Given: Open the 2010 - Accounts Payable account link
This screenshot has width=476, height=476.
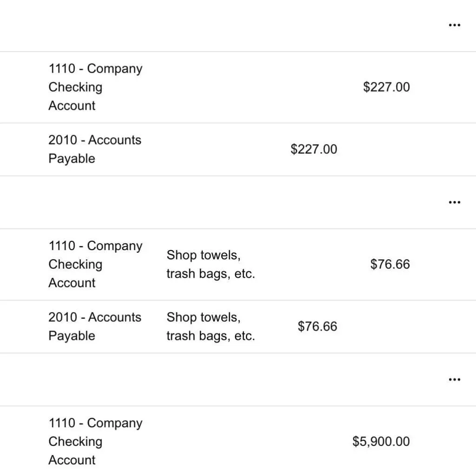Looking at the screenshot, I should coord(95,149).
